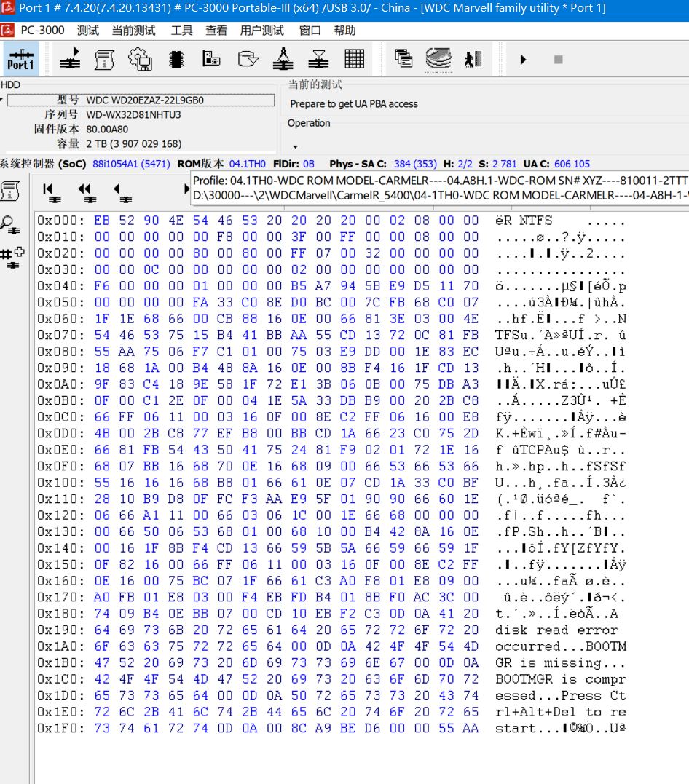Click capacity value 2 TB (3 907 029 168)

[x=133, y=143]
